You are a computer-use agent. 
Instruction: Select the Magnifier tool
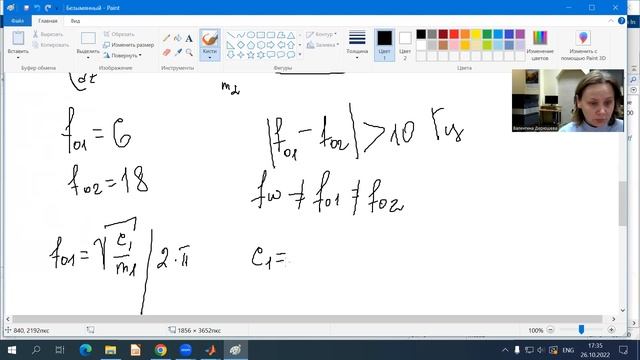click(x=189, y=52)
